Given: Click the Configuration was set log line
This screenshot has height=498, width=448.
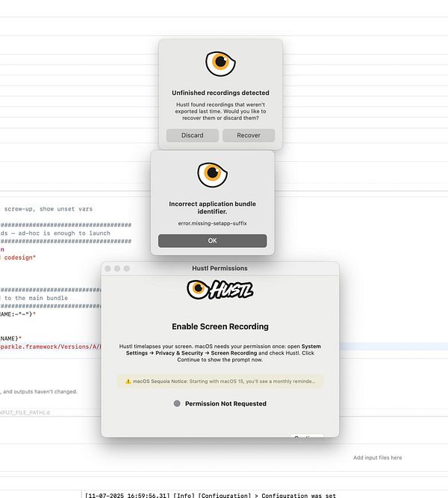Looking at the screenshot, I should tap(211, 495).
